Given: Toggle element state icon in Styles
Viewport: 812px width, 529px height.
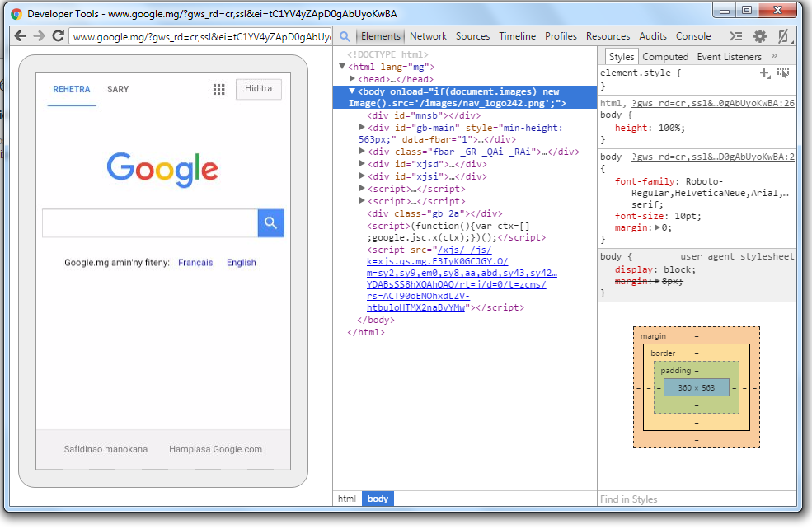Looking at the screenshot, I should tap(783, 73).
